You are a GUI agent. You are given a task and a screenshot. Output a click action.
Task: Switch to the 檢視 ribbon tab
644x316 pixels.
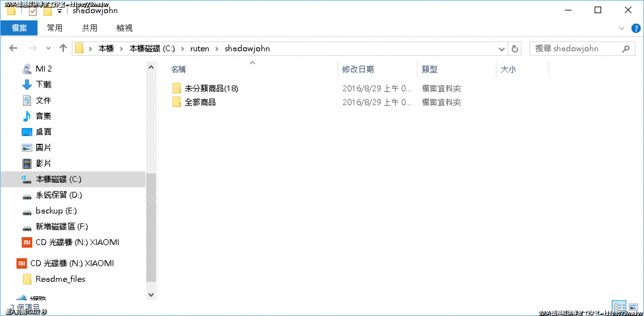point(124,28)
